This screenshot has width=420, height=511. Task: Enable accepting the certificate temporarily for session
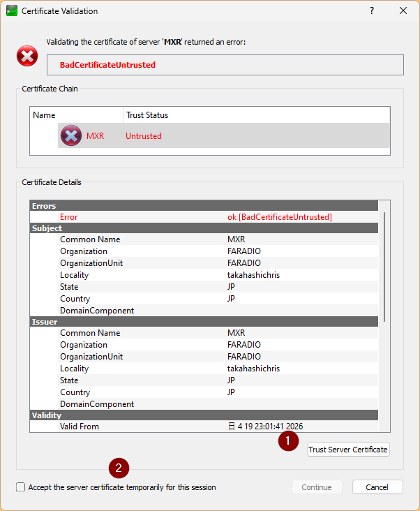(x=20, y=487)
